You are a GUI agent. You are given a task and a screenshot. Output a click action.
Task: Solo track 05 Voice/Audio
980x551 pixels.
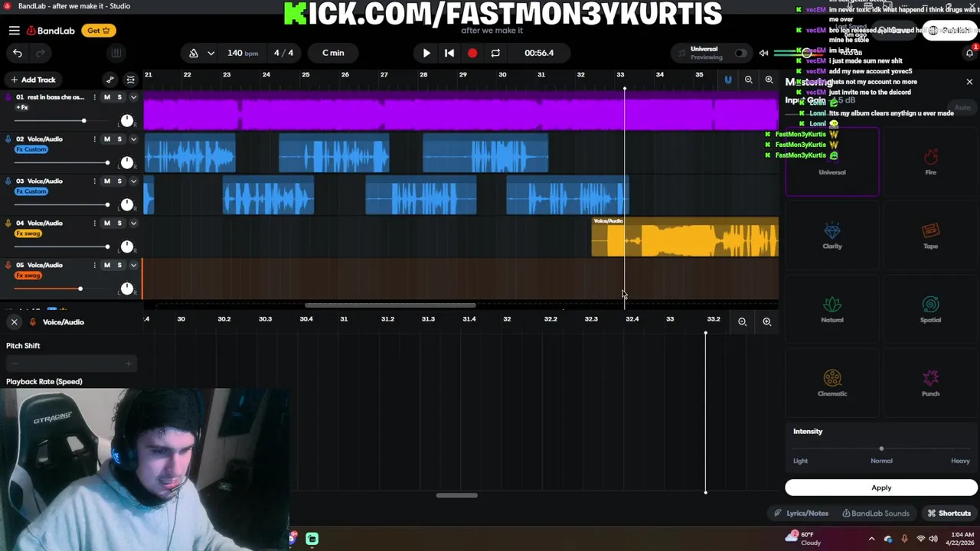(x=119, y=265)
